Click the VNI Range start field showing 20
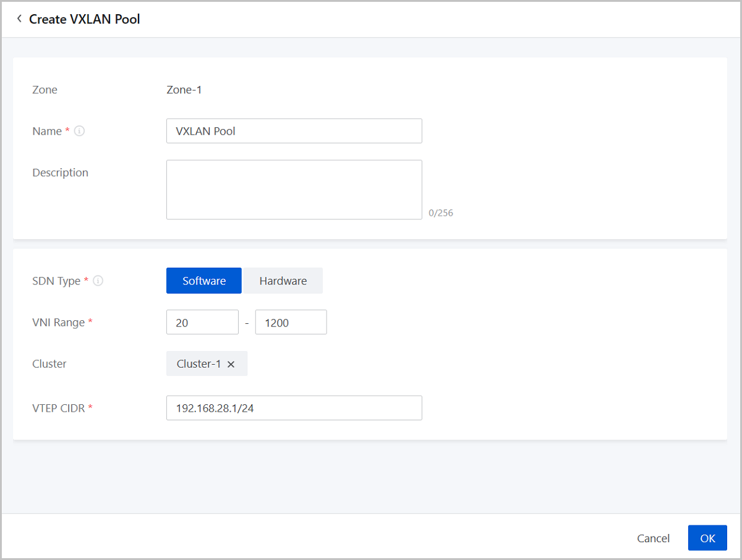 (x=202, y=323)
